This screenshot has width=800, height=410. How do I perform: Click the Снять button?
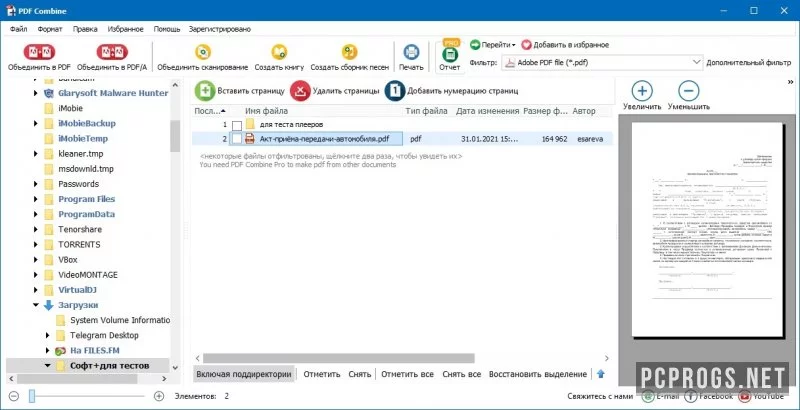point(360,374)
